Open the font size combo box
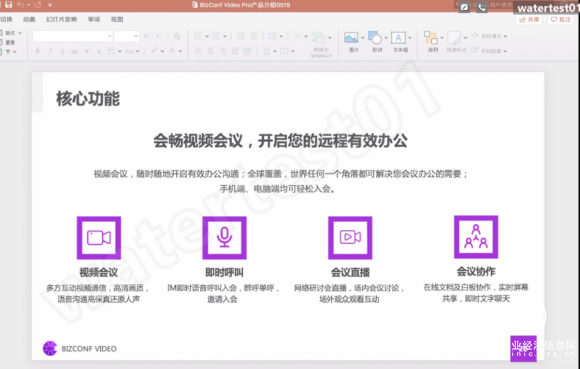Viewport: 580px width, 369px height. [127, 36]
